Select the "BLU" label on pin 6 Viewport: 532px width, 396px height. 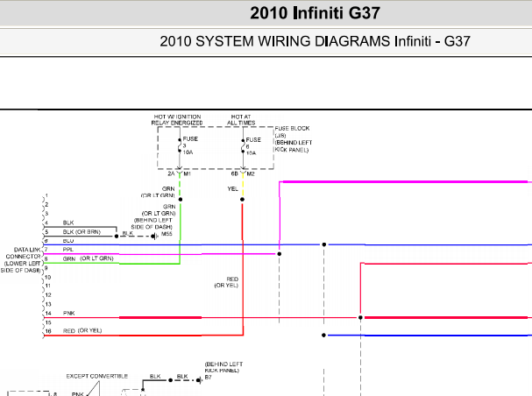coord(68,241)
